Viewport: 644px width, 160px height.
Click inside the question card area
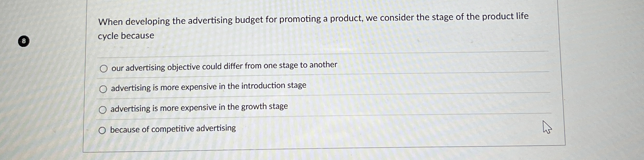(x=312, y=78)
